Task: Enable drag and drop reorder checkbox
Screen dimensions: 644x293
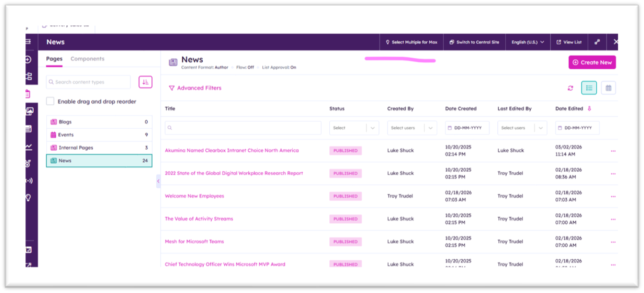Action: [50, 102]
